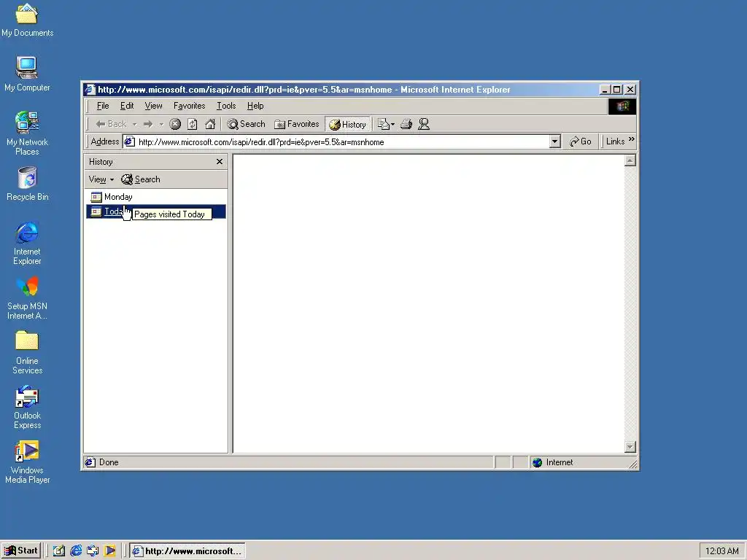Open the View menu in the menu bar
Viewport: 747px width, 560px height.
coord(153,106)
